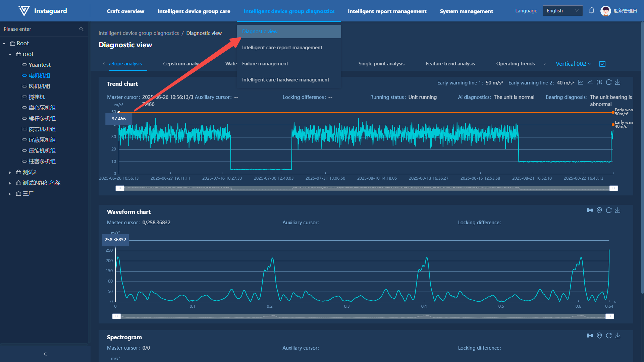
Task: Switch to Single point analysis tab
Action: click(381, 64)
